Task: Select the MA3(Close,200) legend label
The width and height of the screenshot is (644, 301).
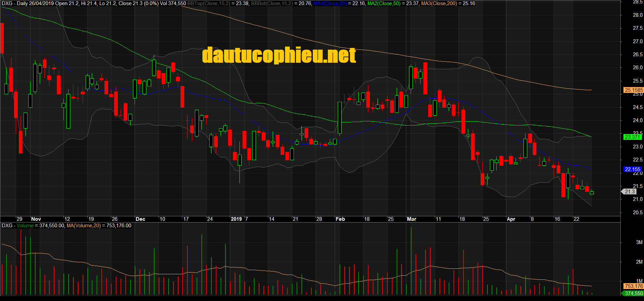Action: tap(439, 3)
